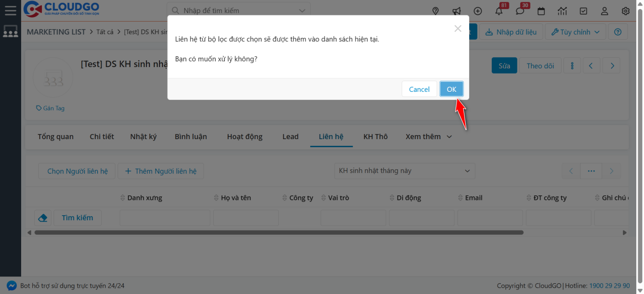The width and height of the screenshot is (644, 294).
Task: Open the notifications bell with 81 alerts
Action: click(x=499, y=11)
